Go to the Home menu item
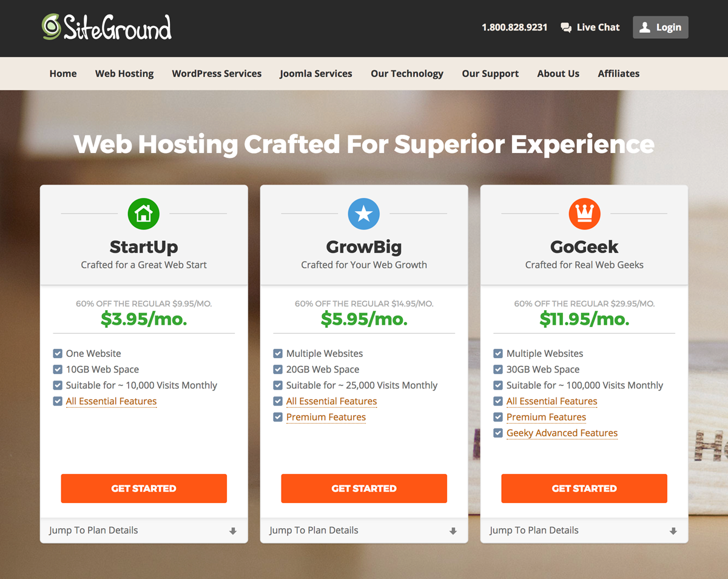728x579 pixels. 63,73
